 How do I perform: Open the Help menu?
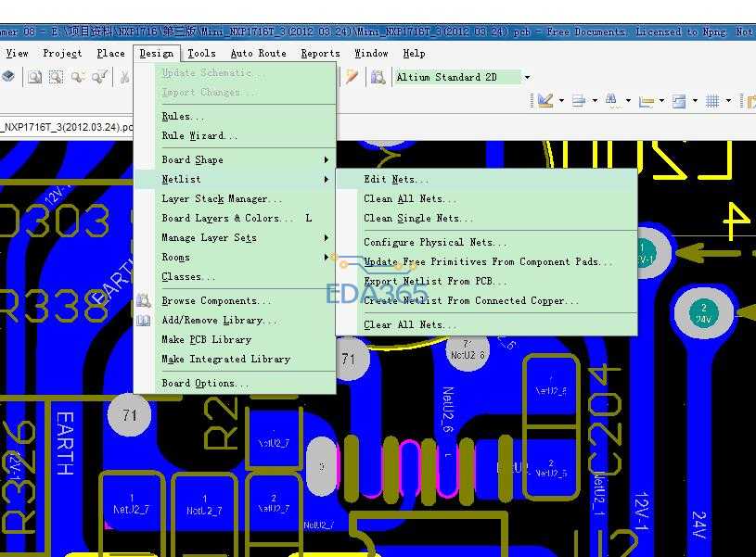coord(414,53)
